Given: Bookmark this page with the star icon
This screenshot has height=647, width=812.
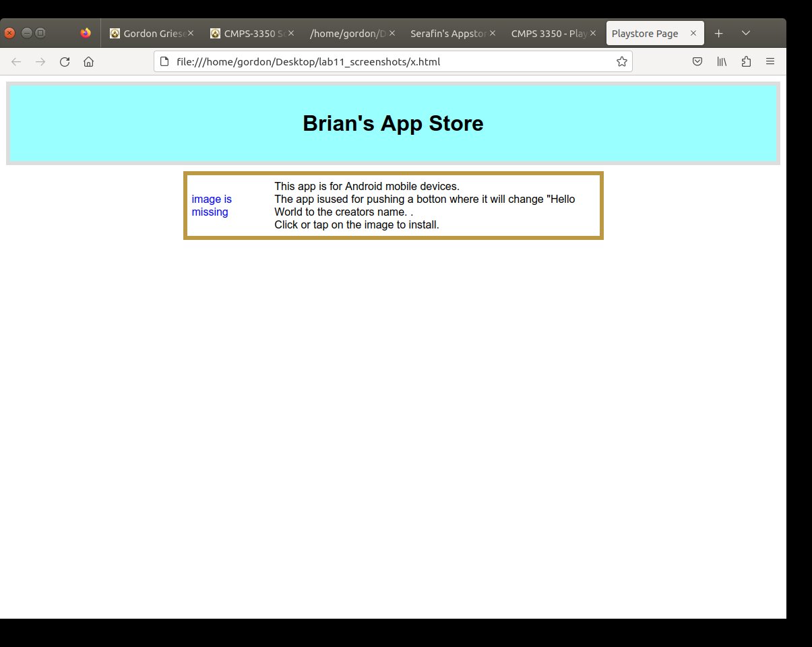Looking at the screenshot, I should [x=621, y=62].
